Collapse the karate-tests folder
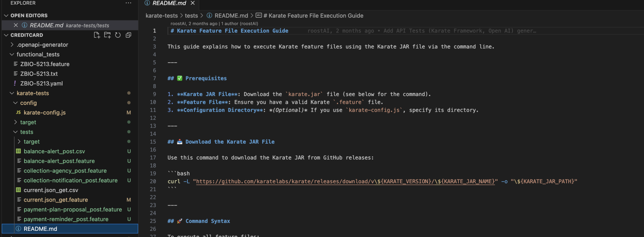Screen dimensions: 644x237 (12, 93)
